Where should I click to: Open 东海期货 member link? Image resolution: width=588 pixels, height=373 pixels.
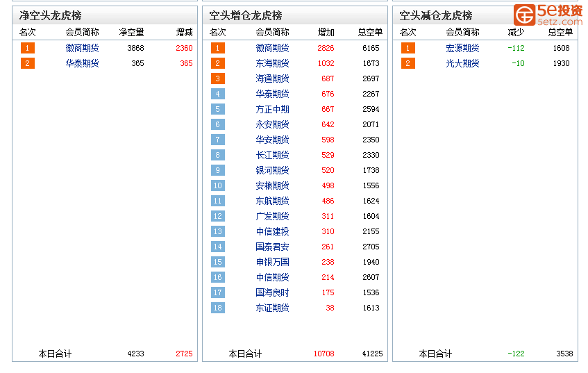[x=272, y=63]
